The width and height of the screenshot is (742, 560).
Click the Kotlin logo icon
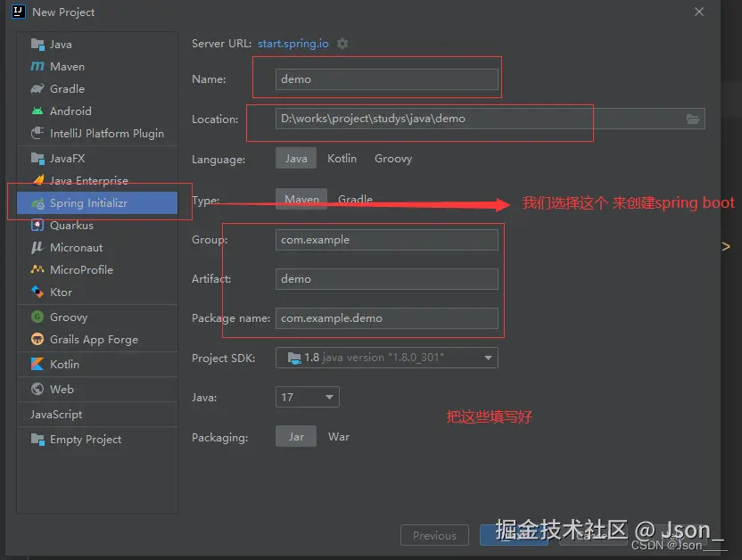[x=37, y=364]
